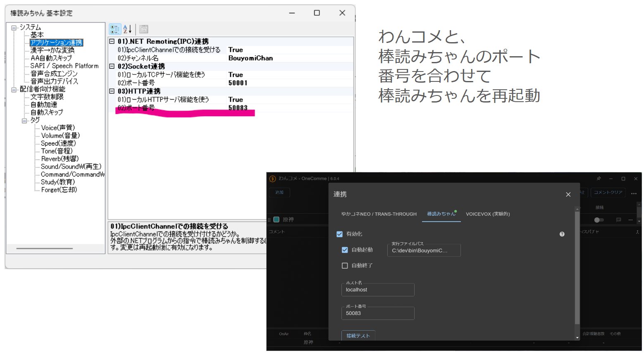Collapse the 03)HTTP連携 category
Viewport: 644px width, 353px height.
tap(112, 91)
